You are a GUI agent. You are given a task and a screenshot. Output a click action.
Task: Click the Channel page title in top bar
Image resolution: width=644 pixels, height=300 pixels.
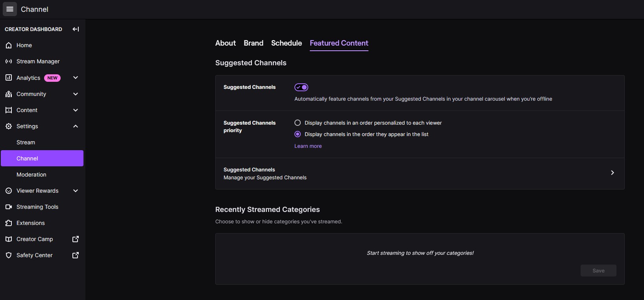point(35,9)
